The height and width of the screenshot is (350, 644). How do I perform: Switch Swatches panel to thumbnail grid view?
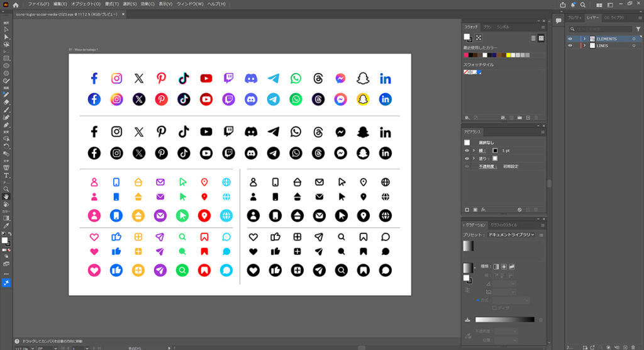(541, 38)
